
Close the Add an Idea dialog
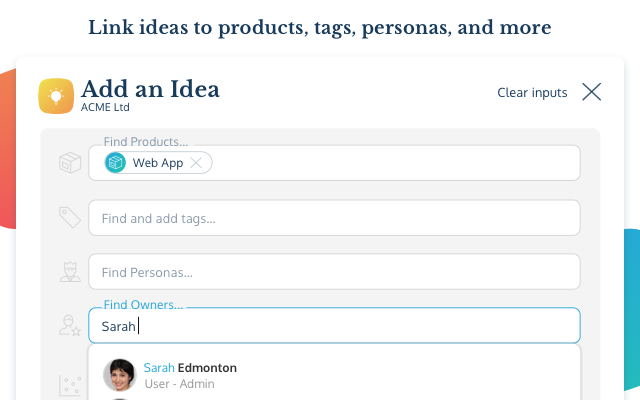tap(591, 92)
